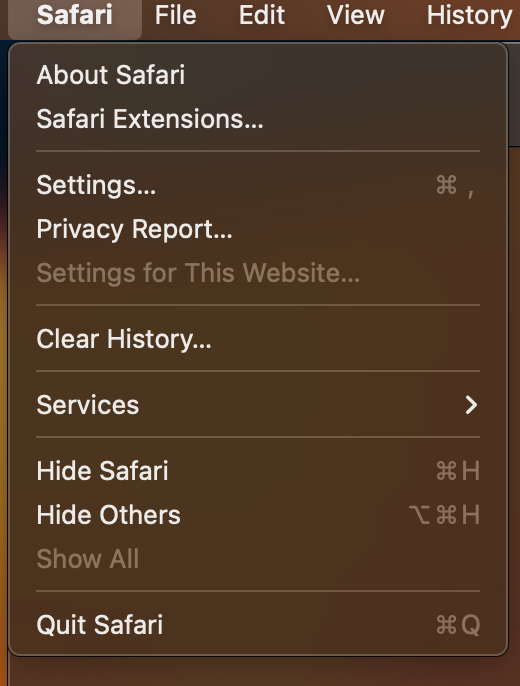
Task: Click the Safari menu bar title
Action: point(75,15)
